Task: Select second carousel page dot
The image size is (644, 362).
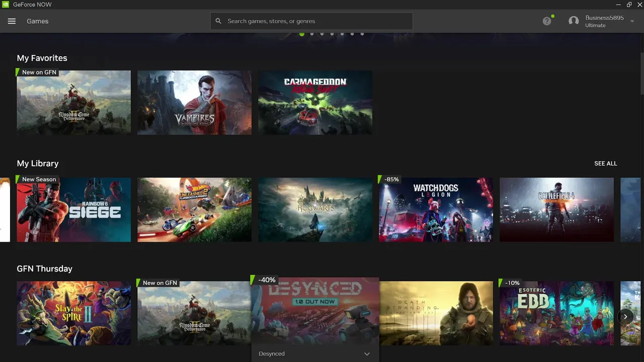Action: click(312, 34)
